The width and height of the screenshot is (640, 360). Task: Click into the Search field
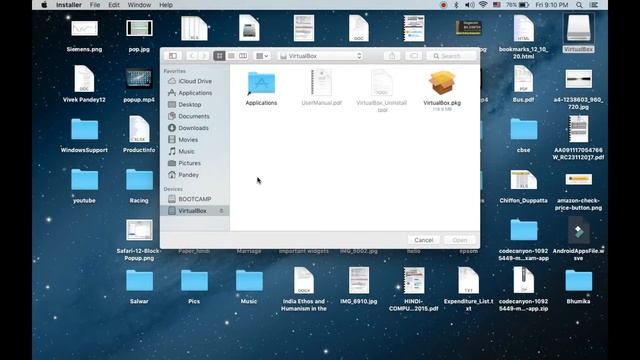pyautogui.click(x=451, y=56)
